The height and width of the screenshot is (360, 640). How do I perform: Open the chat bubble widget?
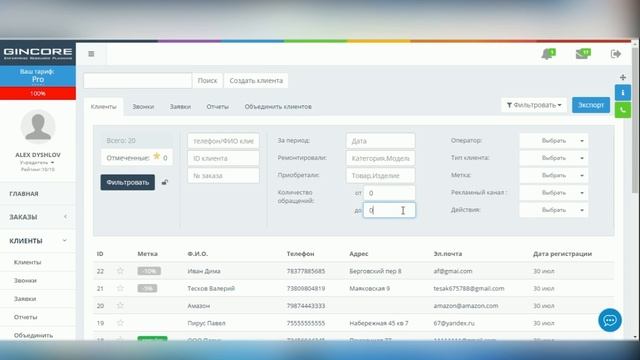click(x=610, y=320)
